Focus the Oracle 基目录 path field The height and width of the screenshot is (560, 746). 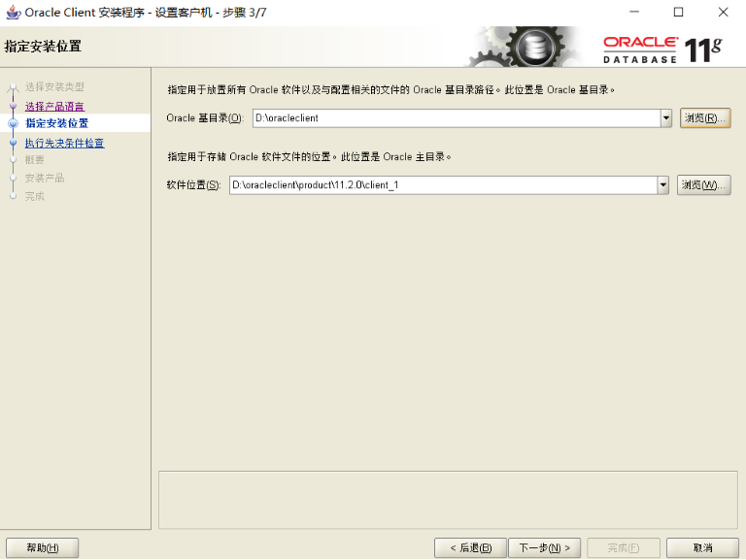coord(457,118)
